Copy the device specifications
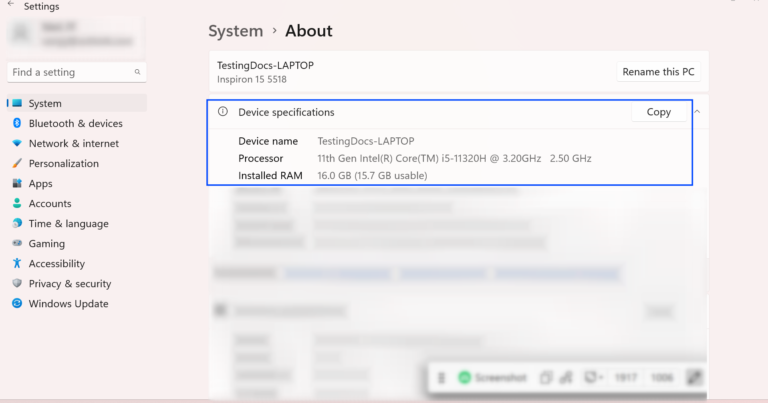Viewport: 768px width, 403px height. [658, 112]
